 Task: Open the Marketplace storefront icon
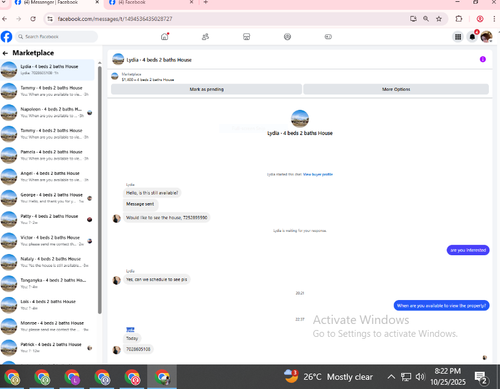(246, 37)
